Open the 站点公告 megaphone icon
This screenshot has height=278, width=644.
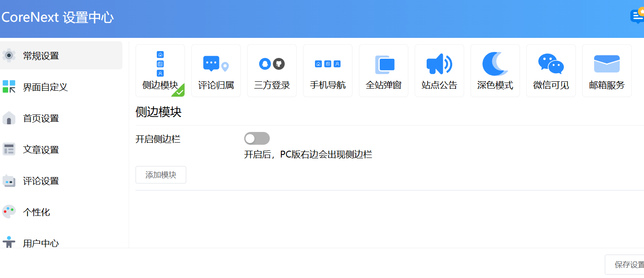click(439, 64)
